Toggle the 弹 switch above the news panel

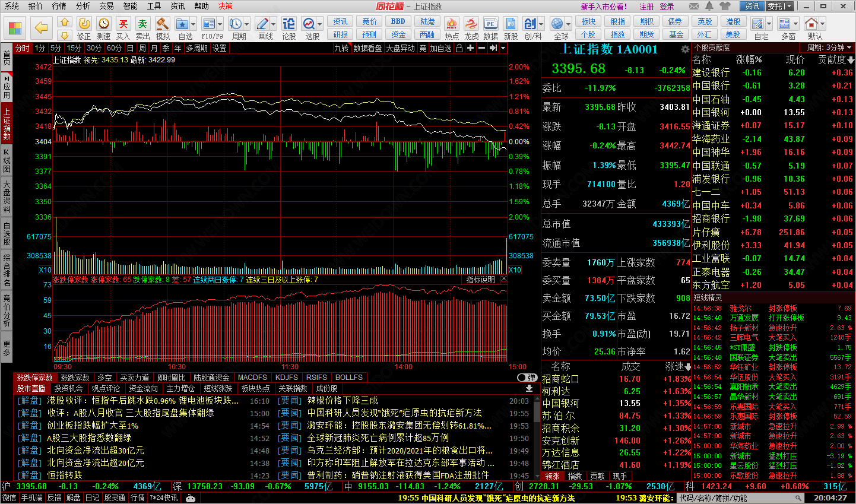pos(527,378)
